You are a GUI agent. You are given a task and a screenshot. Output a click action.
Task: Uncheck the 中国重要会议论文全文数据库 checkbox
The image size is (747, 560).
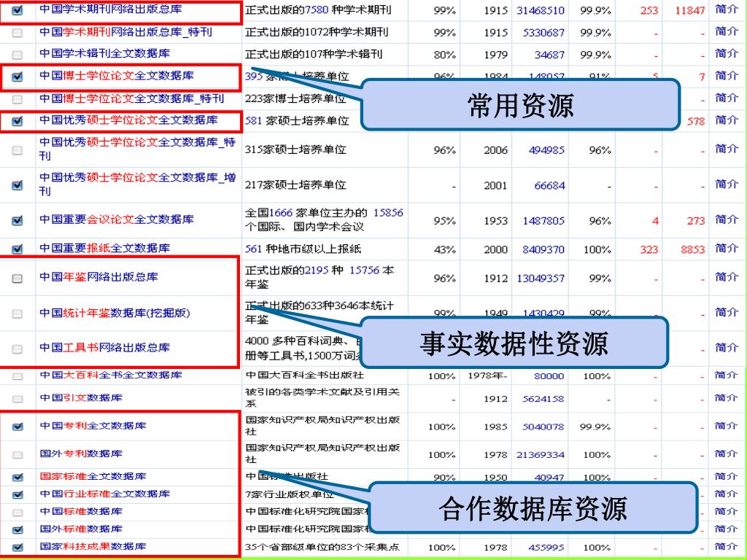[18, 220]
